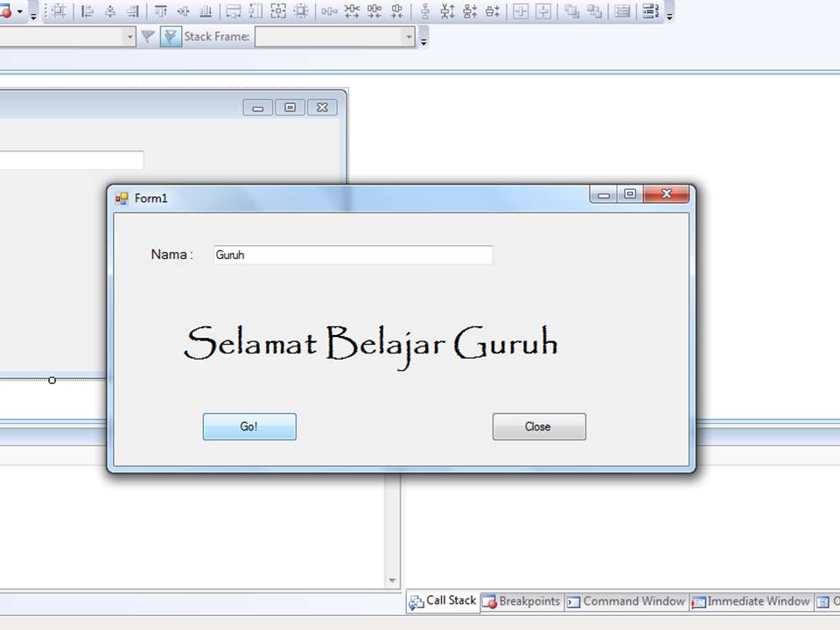Click the Stack Frame: label
This screenshot has width=840, height=630.
217,37
